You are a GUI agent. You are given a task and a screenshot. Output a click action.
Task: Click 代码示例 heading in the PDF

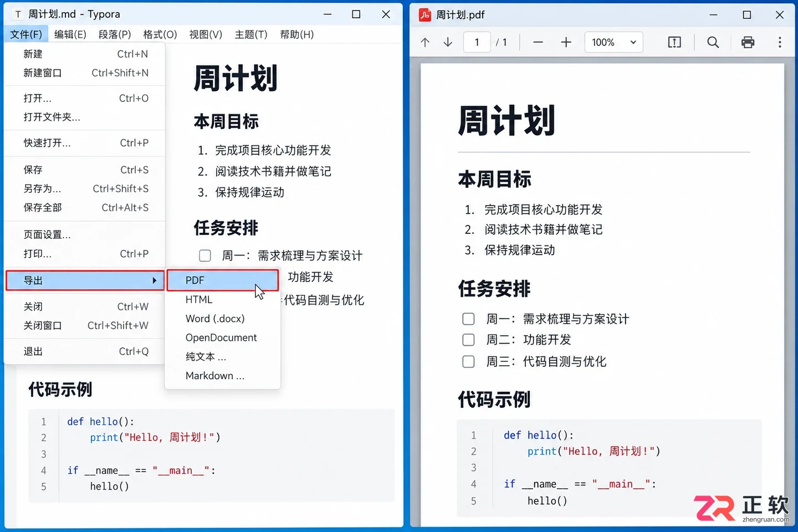point(494,400)
